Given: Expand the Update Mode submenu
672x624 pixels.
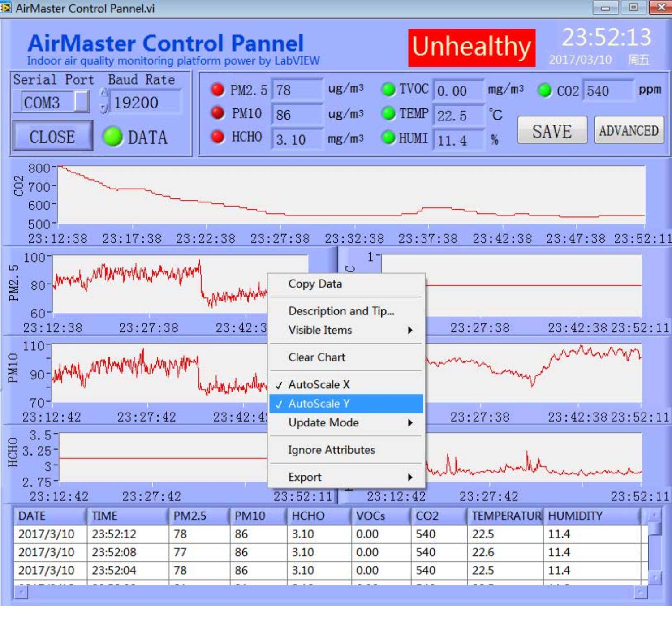Looking at the screenshot, I should pos(346,423).
